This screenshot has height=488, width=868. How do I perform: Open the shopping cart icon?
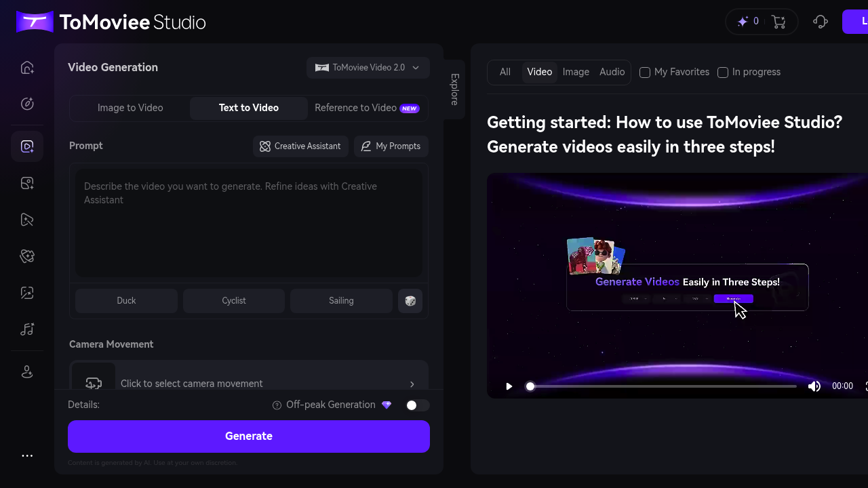[778, 21]
